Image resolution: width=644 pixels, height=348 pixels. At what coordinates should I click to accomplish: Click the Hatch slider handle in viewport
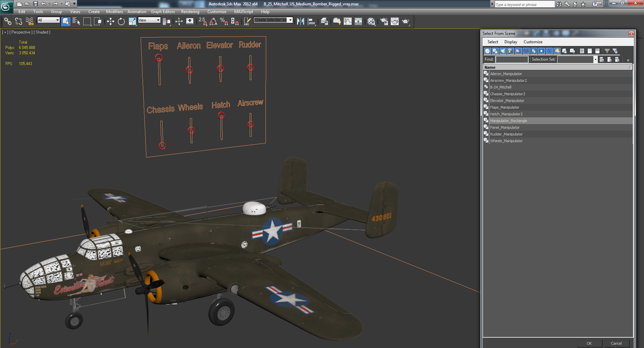(221, 115)
